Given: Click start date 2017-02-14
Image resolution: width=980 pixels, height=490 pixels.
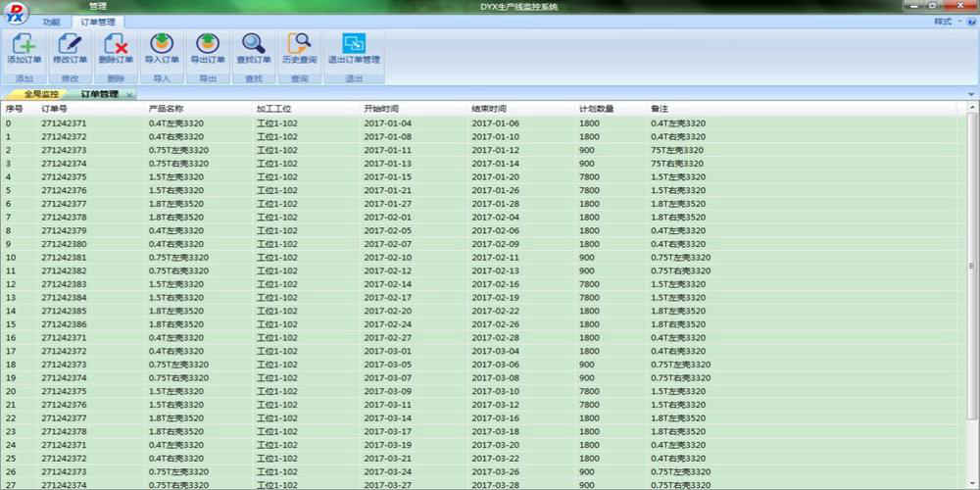Looking at the screenshot, I should [x=388, y=284].
